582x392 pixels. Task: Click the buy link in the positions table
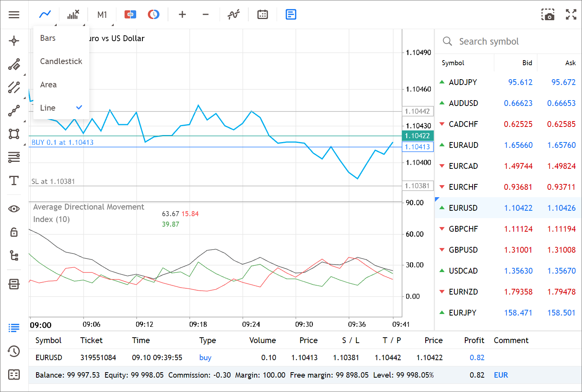point(205,357)
